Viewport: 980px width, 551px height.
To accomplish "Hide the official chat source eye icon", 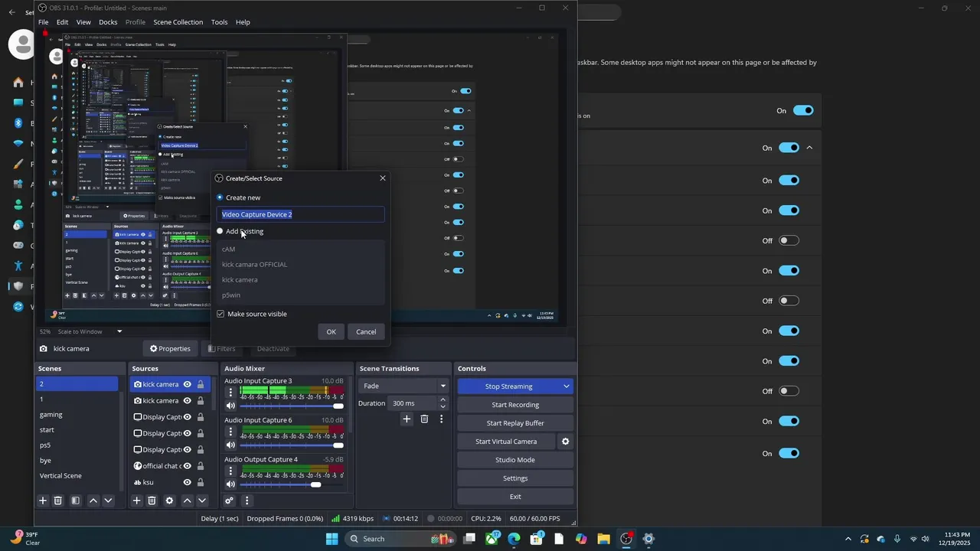I will [187, 466].
